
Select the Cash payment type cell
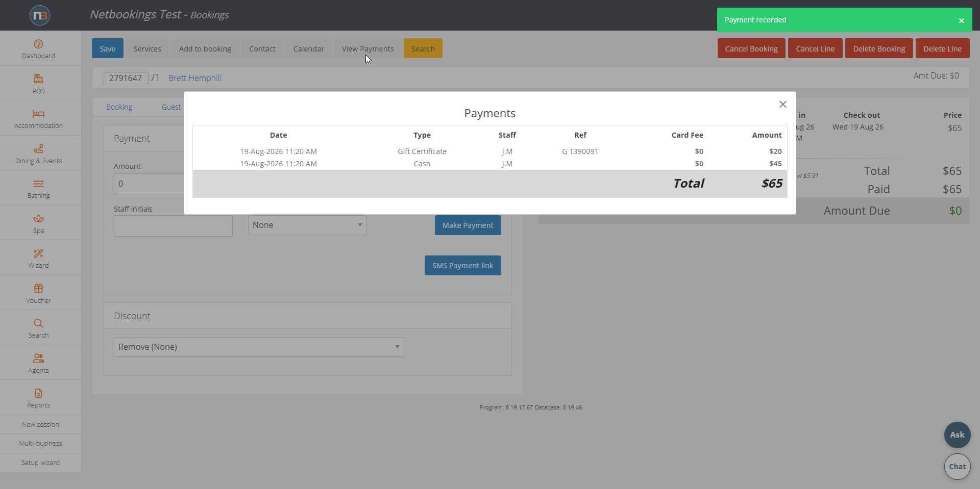click(422, 164)
